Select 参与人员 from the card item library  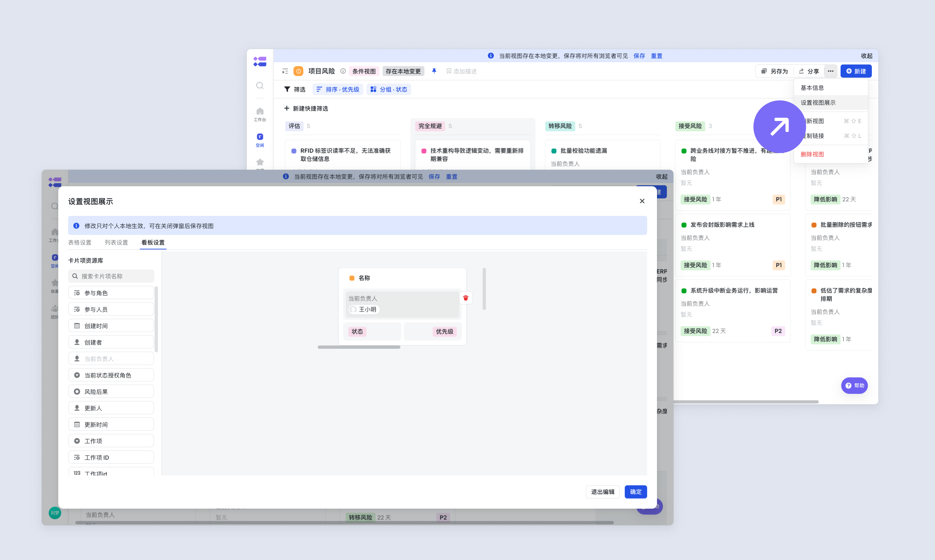111,309
